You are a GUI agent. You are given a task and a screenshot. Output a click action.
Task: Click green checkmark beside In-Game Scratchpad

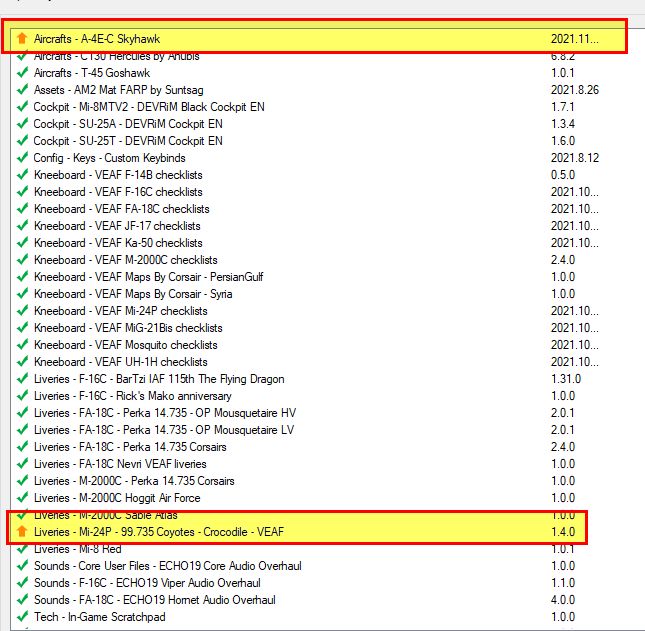(x=23, y=617)
